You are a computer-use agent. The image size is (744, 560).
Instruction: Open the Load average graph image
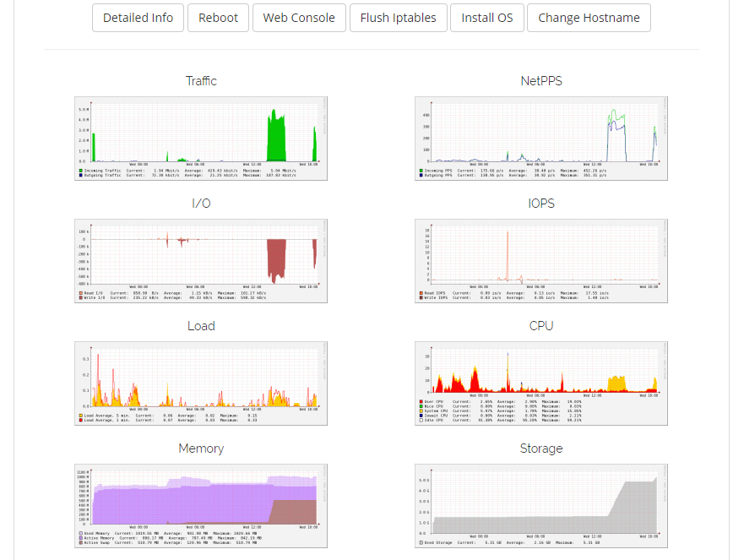[201, 383]
